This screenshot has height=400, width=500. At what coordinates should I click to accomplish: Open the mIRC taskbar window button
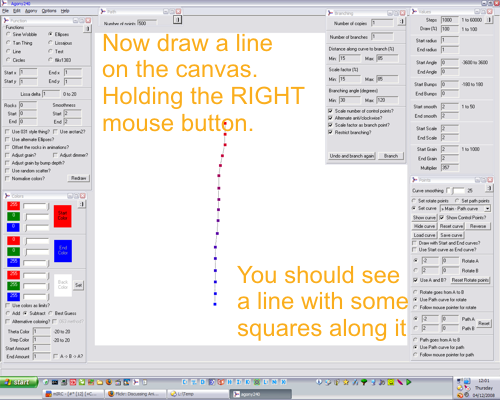pyautogui.click(x=73, y=394)
